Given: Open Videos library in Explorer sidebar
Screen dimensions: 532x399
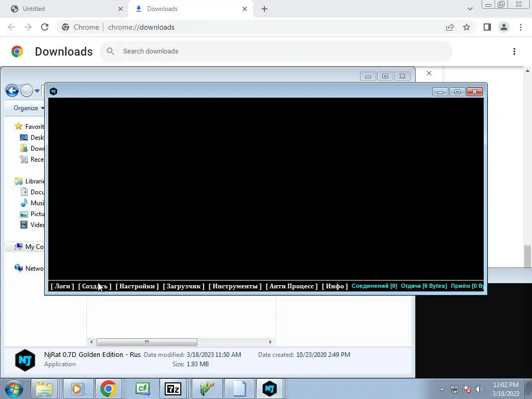Looking at the screenshot, I should coord(32,224).
